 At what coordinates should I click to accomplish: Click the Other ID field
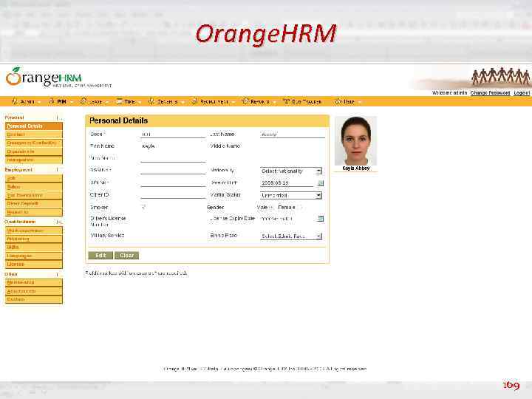pos(173,195)
